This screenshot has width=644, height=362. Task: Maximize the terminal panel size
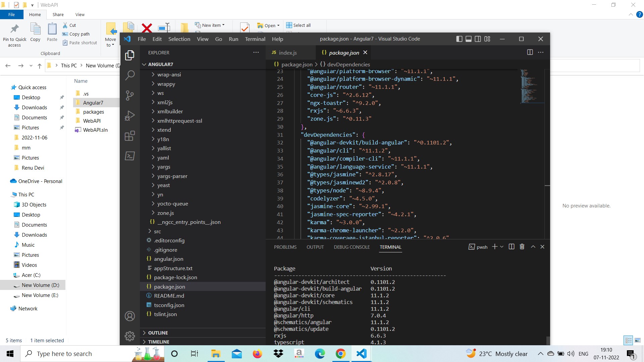click(x=533, y=247)
